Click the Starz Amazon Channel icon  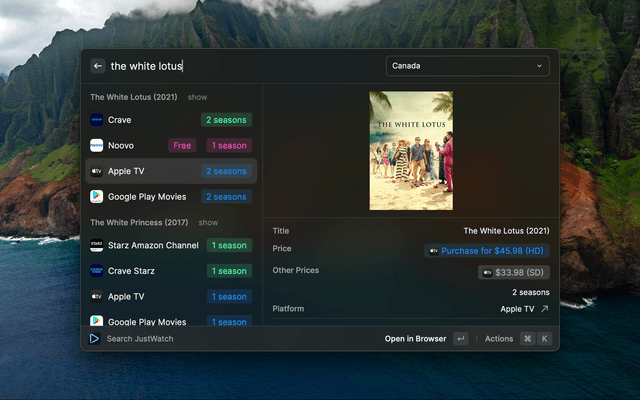(x=97, y=245)
